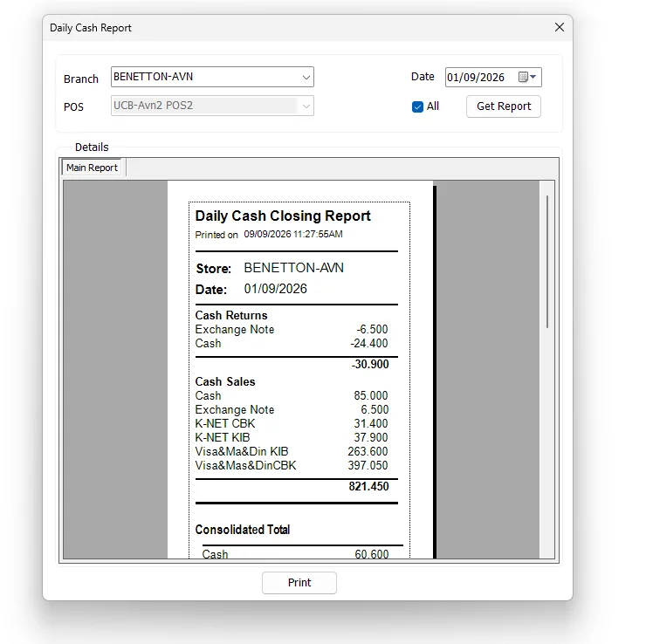Click report date value 01/09/2026
This screenshot has width=646, height=644.
pos(275,289)
